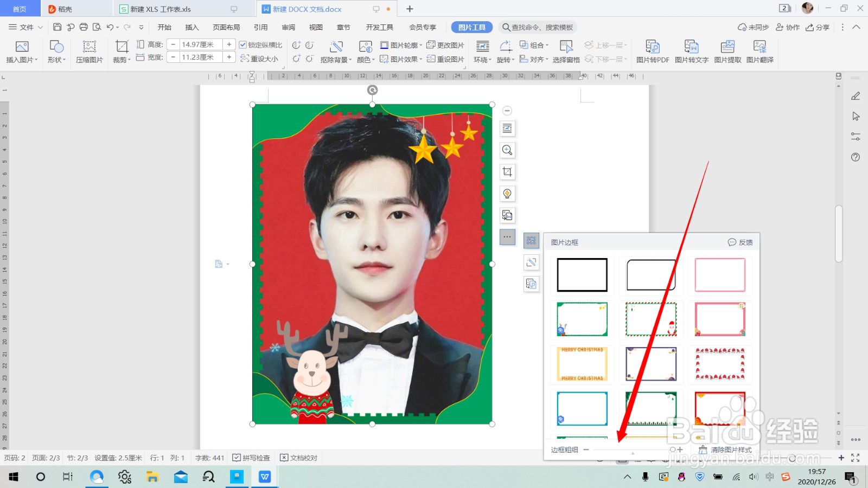Click the save icon in quick access toolbar
The height and width of the screenshot is (488, 868).
click(57, 27)
